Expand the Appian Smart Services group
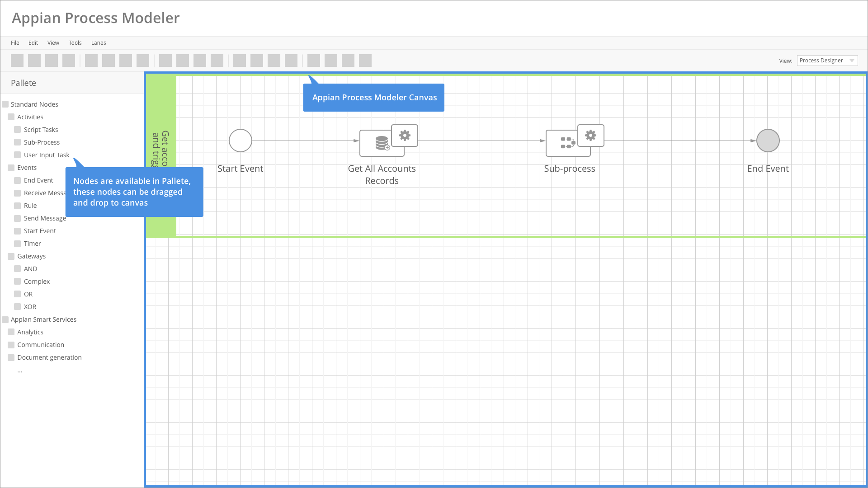Viewport: 868px width, 488px height. click(5, 319)
